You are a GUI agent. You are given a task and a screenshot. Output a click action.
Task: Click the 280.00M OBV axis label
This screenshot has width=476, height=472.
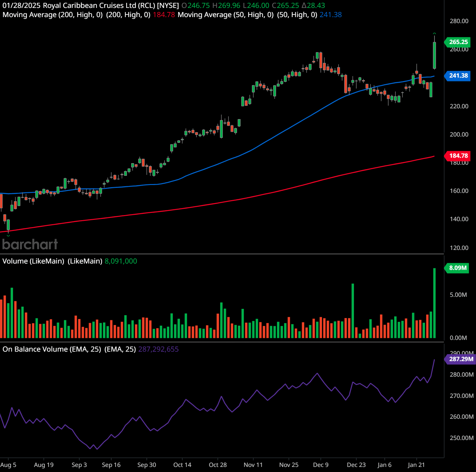461,375
